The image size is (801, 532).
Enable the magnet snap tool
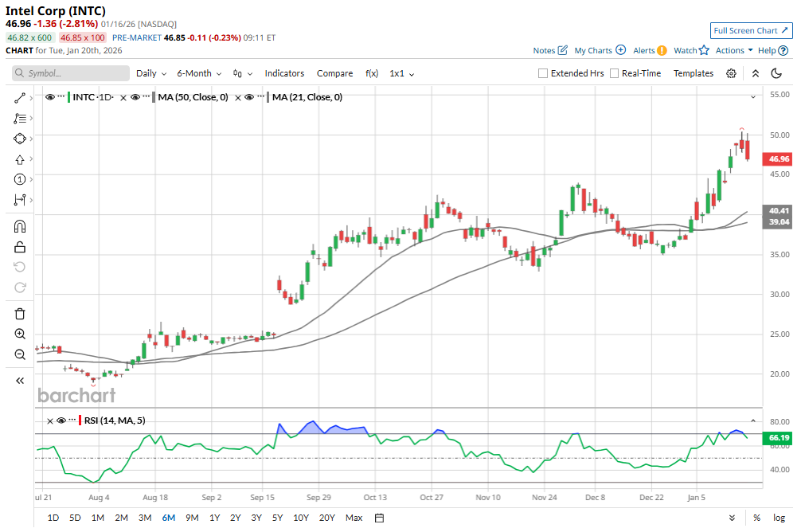[x=21, y=226]
